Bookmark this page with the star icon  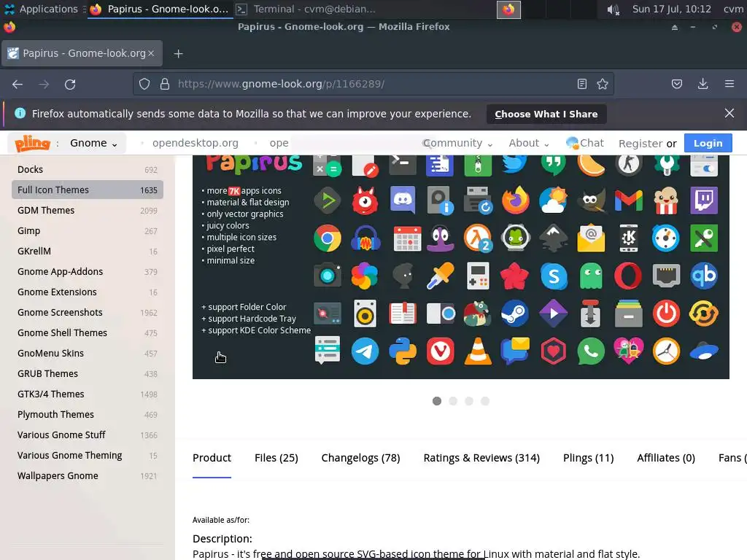[602, 85]
